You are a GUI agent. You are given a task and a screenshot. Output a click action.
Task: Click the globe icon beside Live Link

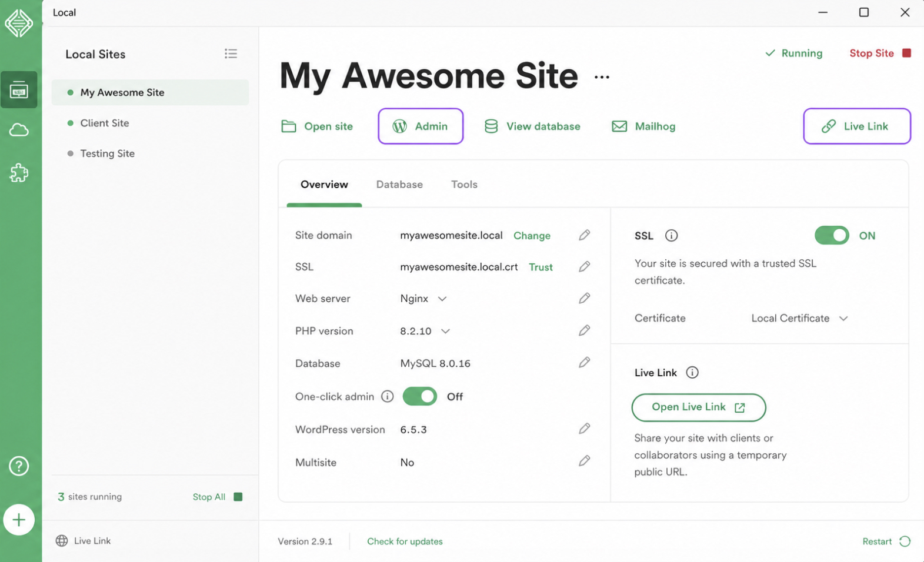pyautogui.click(x=62, y=541)
